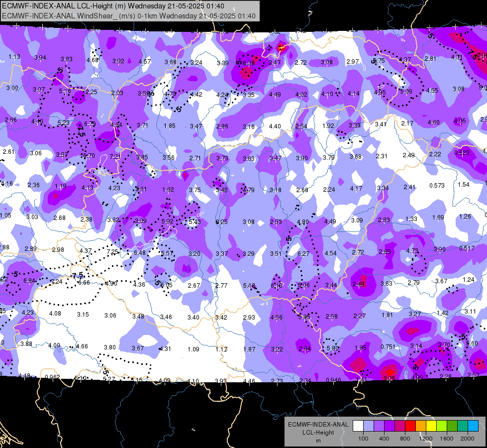487x448 pixels.
Task: Choose the lime green legend swatch
Action: click(442, 426)
